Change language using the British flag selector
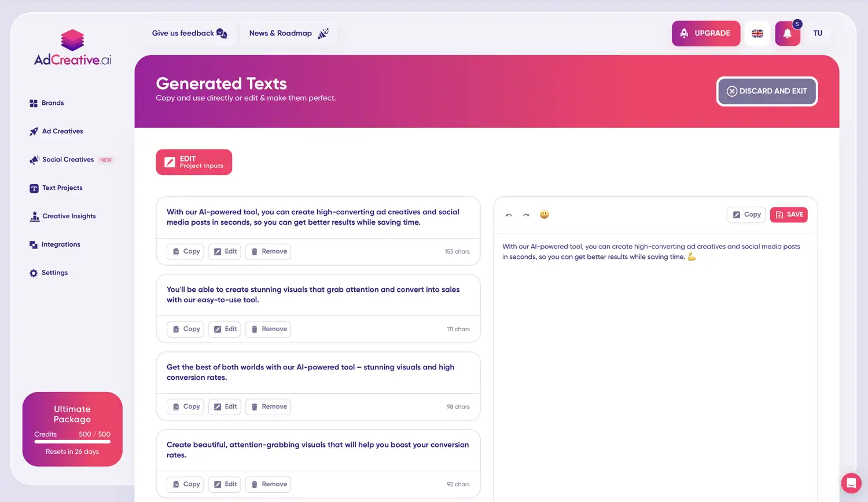This screenshot has height=502, width=868. click(757, 33)
